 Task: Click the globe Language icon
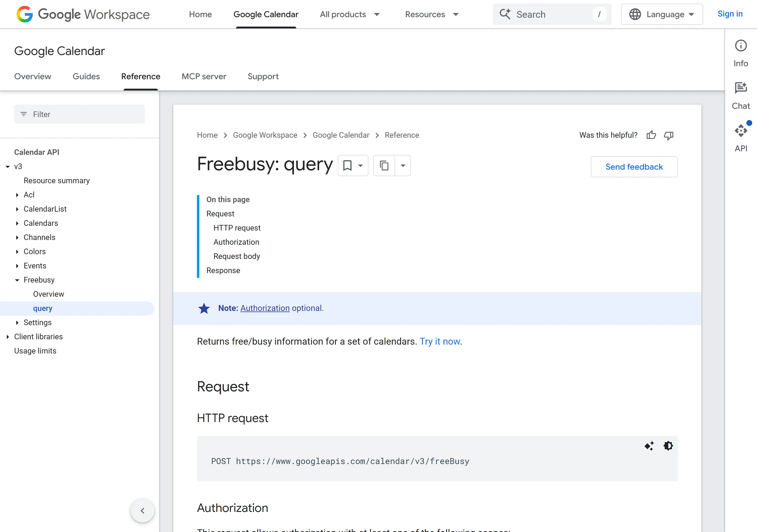[x=635, y=14]
